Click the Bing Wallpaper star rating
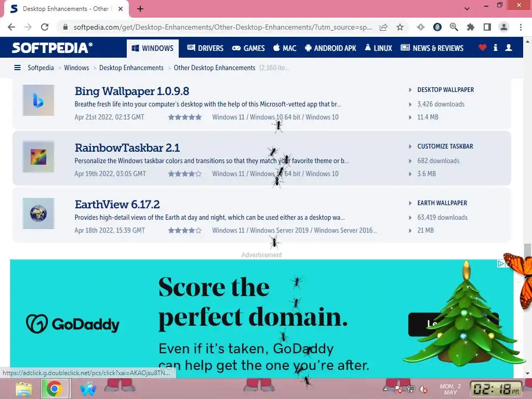This screenshot has width=532, height=399. click(x=185, y=117)
